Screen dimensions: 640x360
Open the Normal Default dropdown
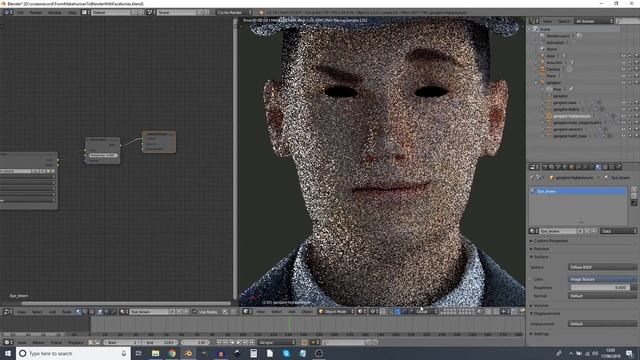click(602, 296)
